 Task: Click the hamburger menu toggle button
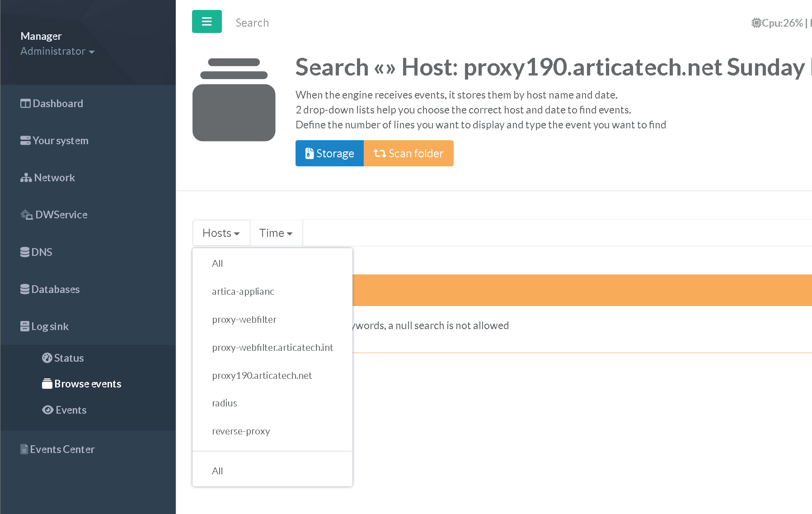tap(207, 22)
